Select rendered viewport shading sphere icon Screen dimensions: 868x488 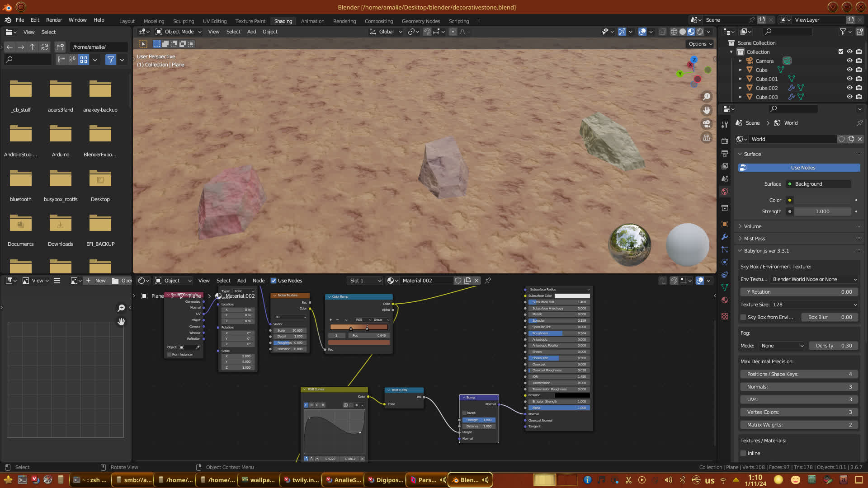coord(700,32)
